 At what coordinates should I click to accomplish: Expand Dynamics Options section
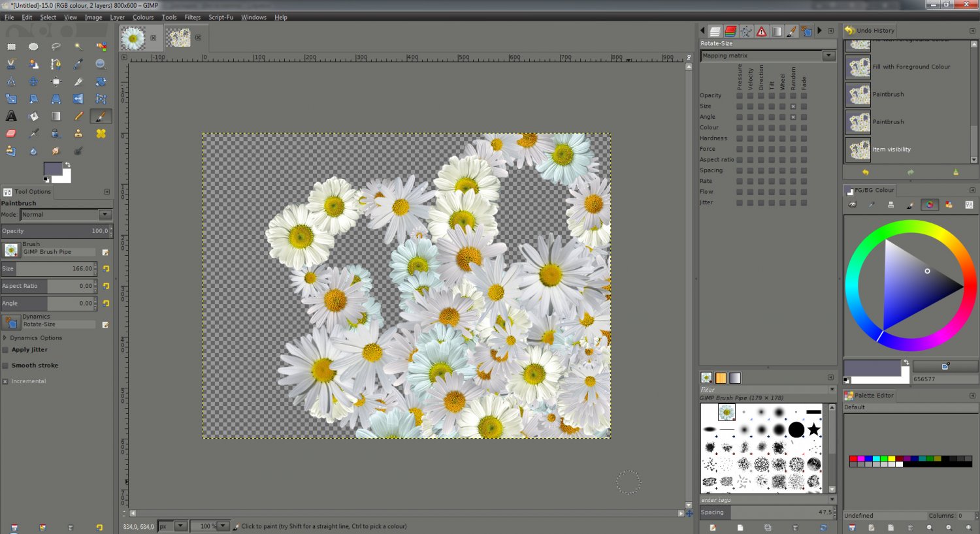point(5,338)
